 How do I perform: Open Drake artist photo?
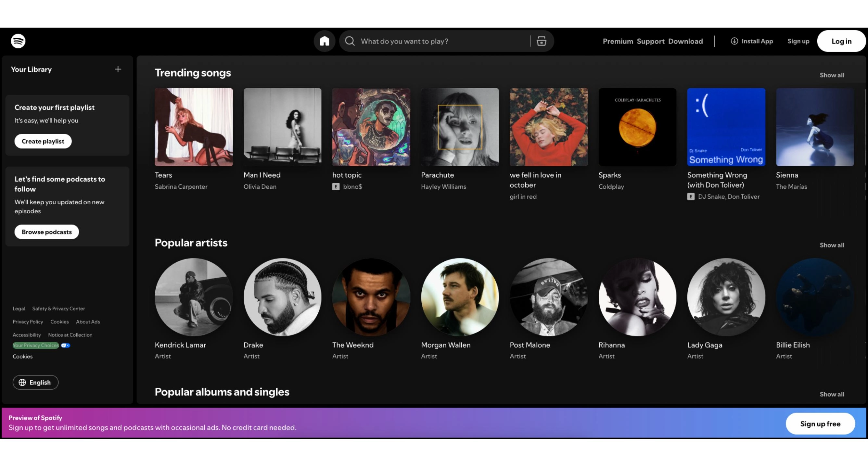(x=282, y=297)
